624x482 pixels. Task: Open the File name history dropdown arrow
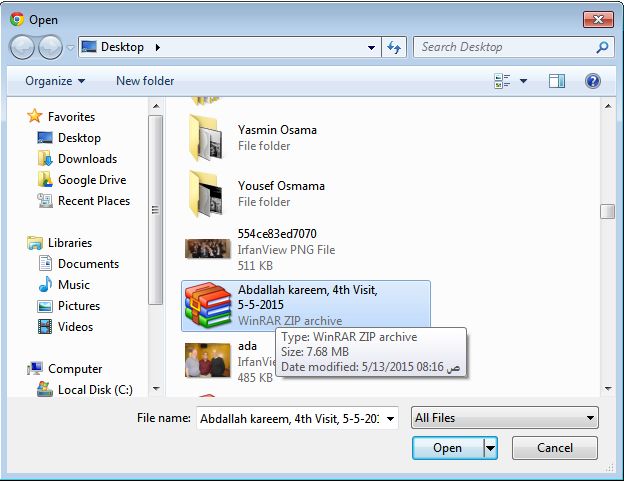pos(390,418)
